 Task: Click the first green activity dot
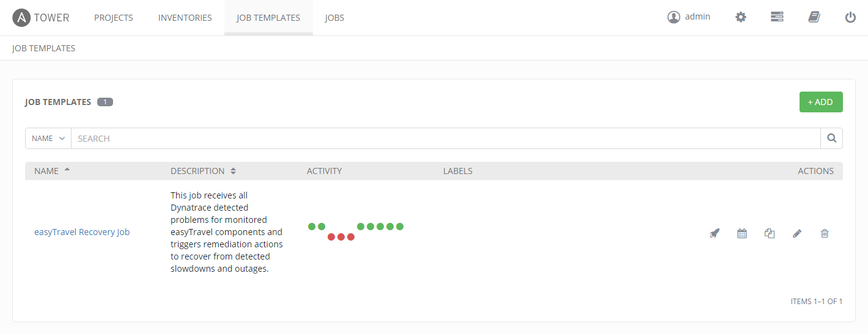312,227
